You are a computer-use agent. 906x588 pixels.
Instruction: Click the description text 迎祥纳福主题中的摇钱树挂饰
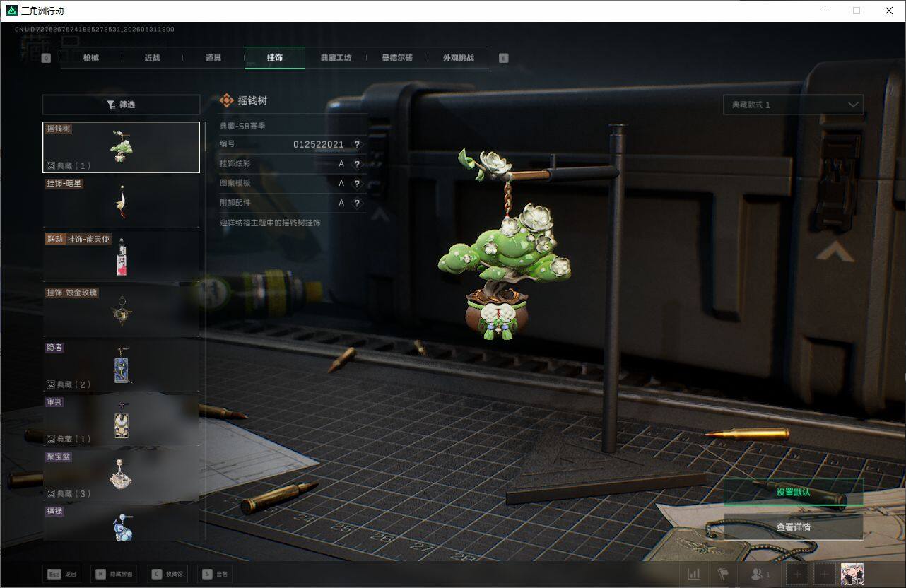click(x=270, y=223)
